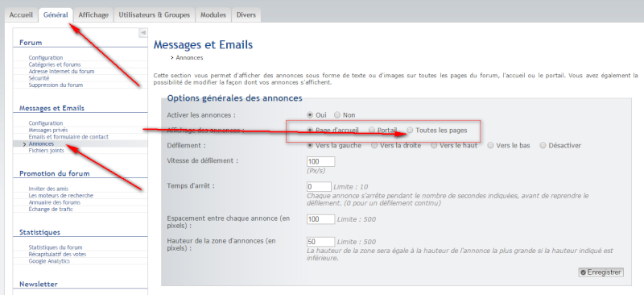
Task: Open Catégories et forums link
Action: pyautogui.click(x=55, y=64)
